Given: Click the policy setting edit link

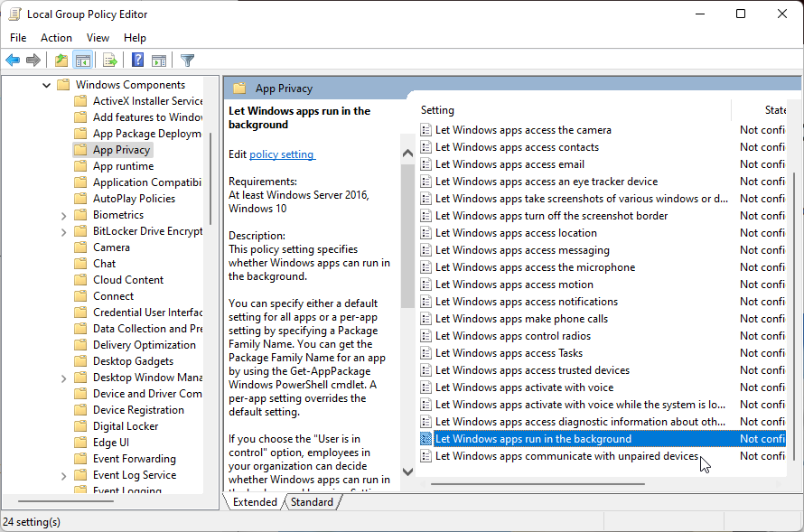Looking at the screenshot, I should [x=282, y=154].
